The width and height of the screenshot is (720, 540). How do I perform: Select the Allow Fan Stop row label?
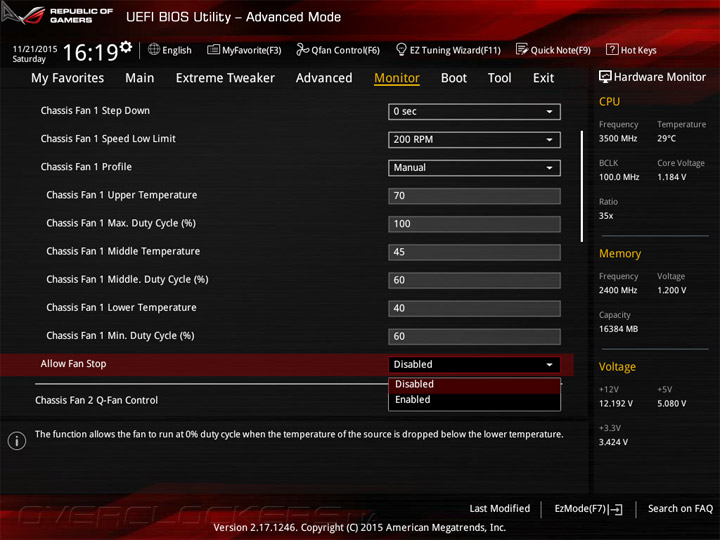pos(73,364)
